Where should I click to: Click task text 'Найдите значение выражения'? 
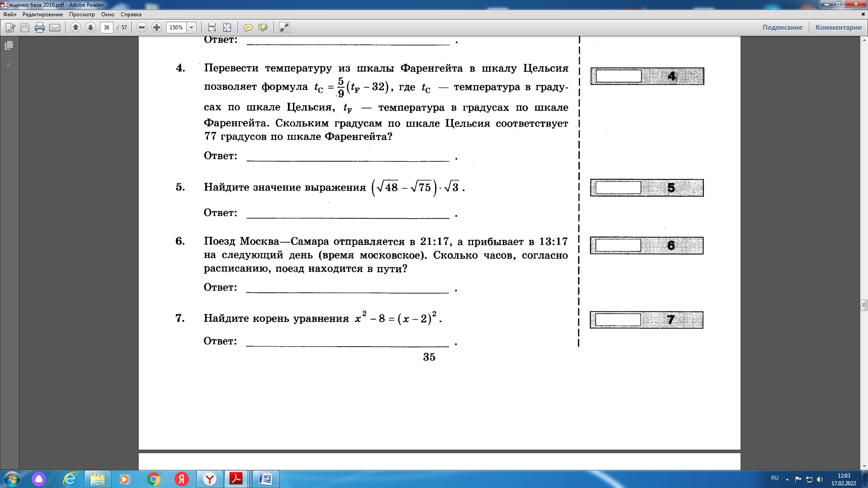(x=285, y=188)
